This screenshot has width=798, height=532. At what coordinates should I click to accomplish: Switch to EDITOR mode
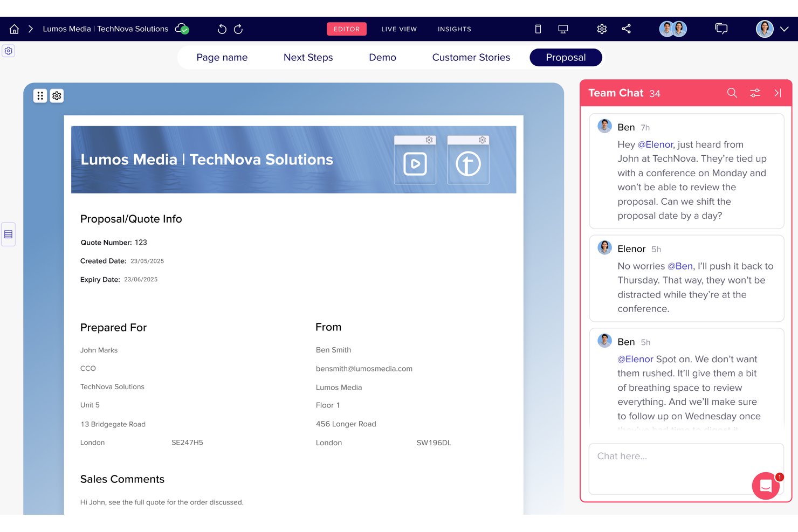pyautogui.click(x=347, y=29)
